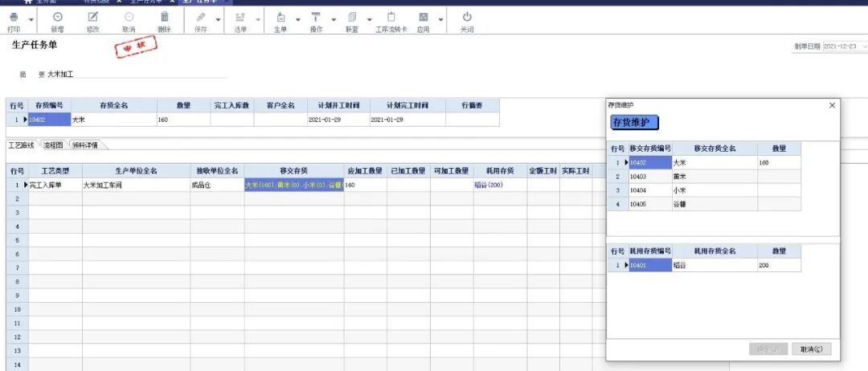Click the 关闭 (Close) power icon
This screenshot has height=371, width=868.
coord(467,17)
